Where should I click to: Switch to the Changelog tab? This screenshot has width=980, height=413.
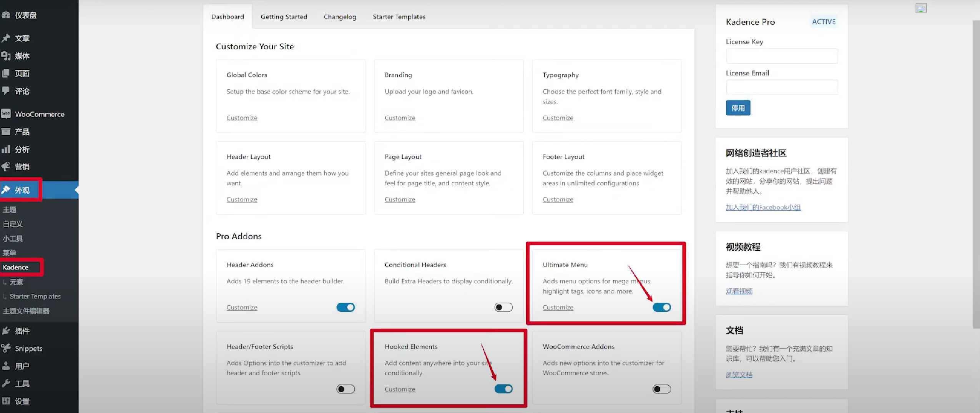pos(340,17)
